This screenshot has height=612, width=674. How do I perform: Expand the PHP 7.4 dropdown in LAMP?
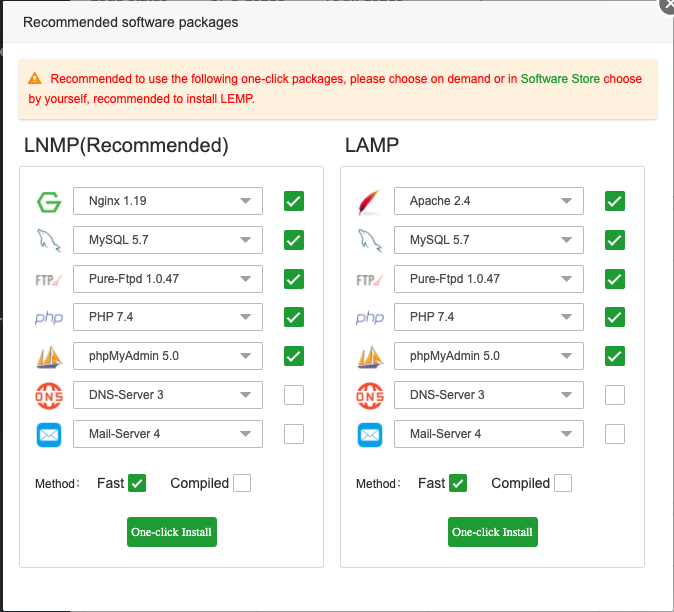point(489,317)
